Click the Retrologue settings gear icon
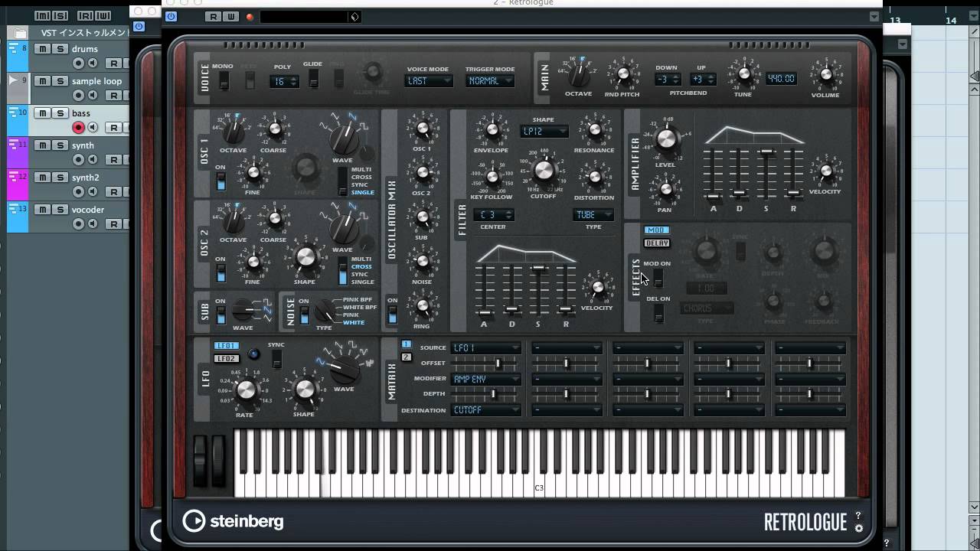980x551 pixels. [x=859, y=528]
